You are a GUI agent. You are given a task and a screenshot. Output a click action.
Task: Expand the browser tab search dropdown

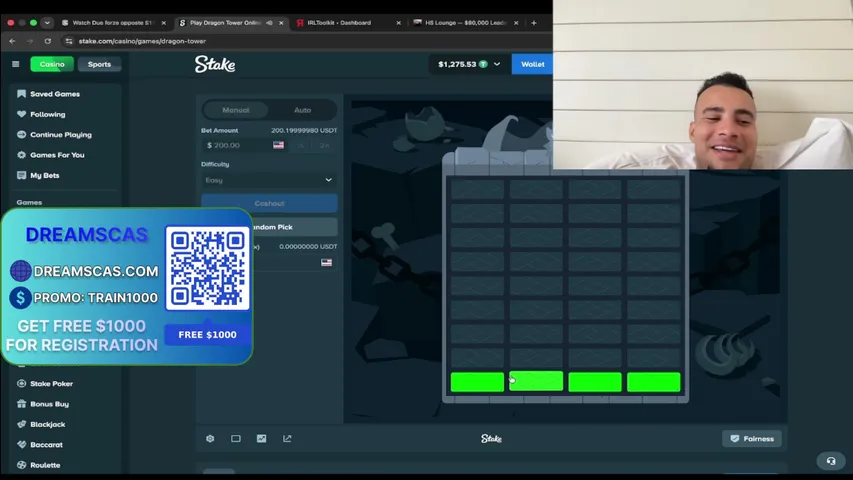tap(47, 23)
